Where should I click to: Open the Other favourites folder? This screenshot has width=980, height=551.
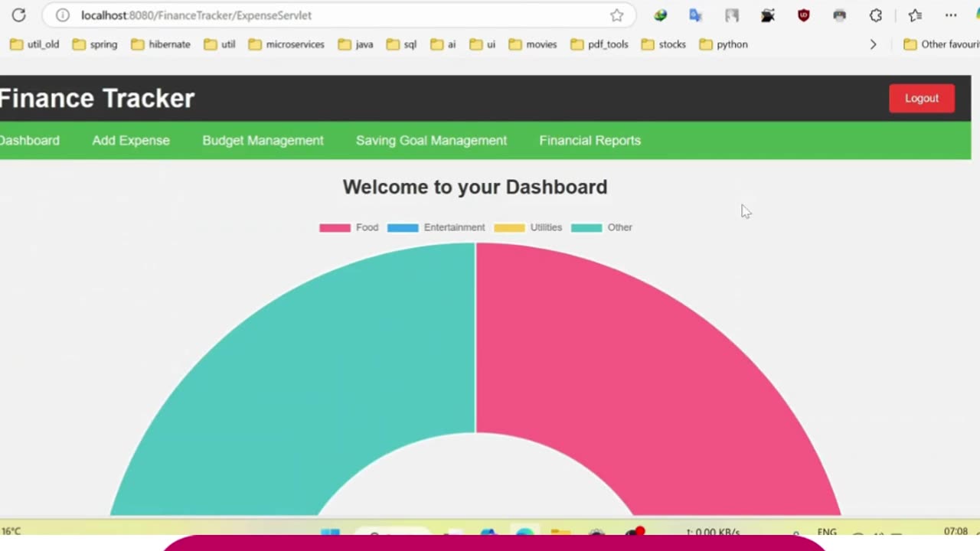click(x=942, y=44)
